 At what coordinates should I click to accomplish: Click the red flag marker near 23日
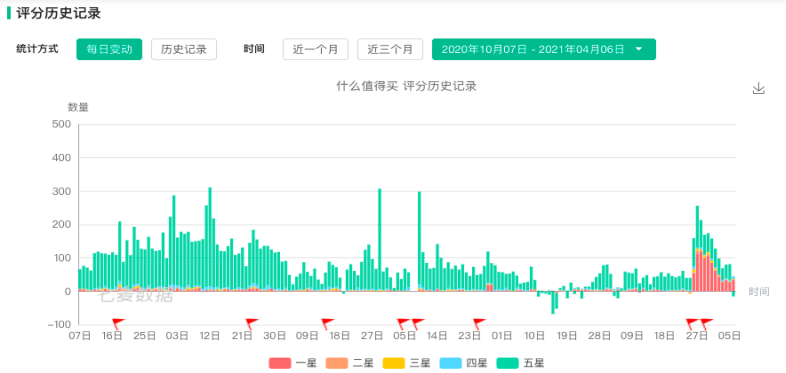pyautogui.click(x=479, y=323)
